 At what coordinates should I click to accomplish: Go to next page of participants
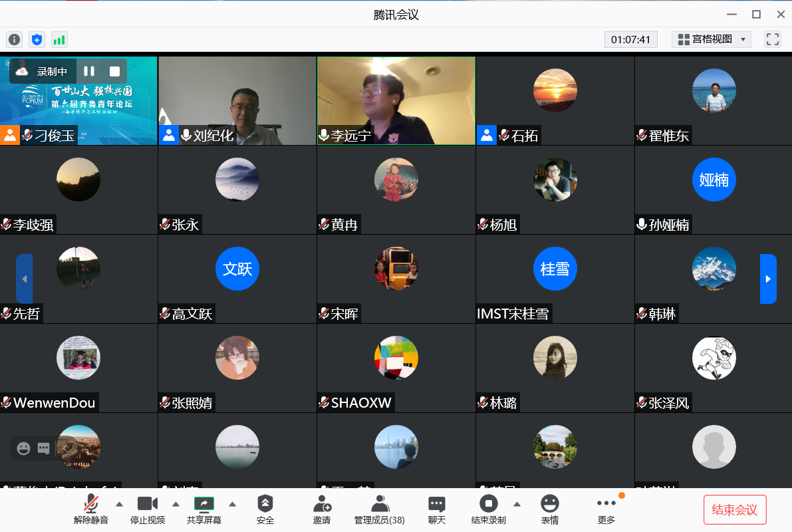pos(768,279)
